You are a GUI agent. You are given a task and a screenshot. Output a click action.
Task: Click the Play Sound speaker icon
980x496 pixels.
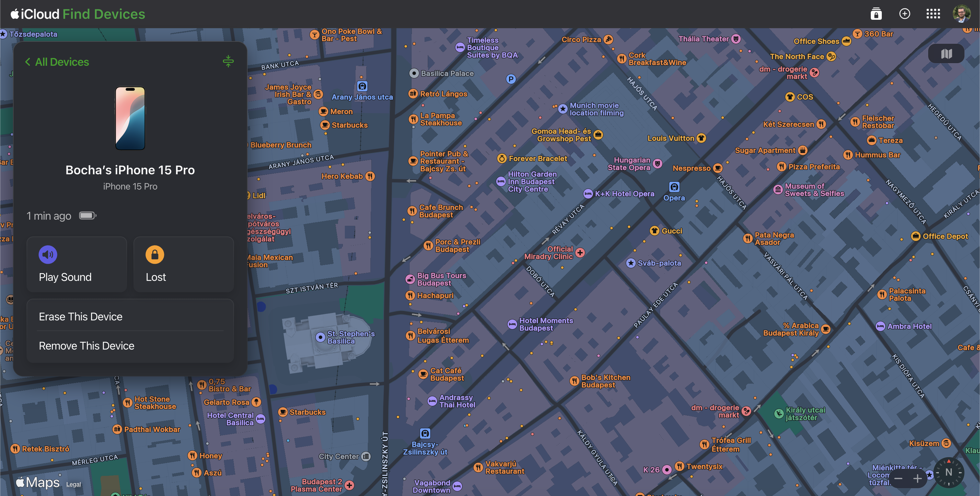(x=48, y=254)
